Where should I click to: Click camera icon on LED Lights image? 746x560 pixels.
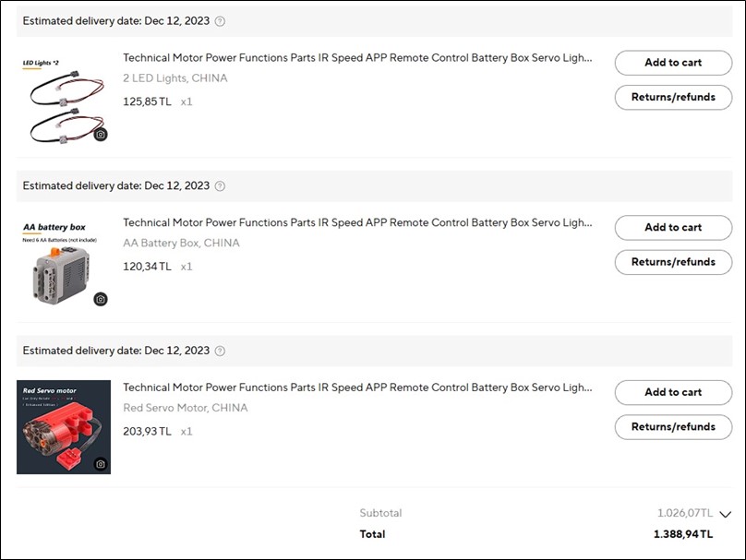101,134
